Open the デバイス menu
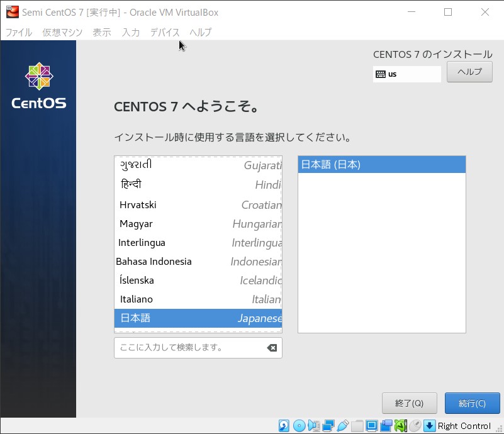The width and height of the screenshot is (504, 434). click(x=165, y=32)
